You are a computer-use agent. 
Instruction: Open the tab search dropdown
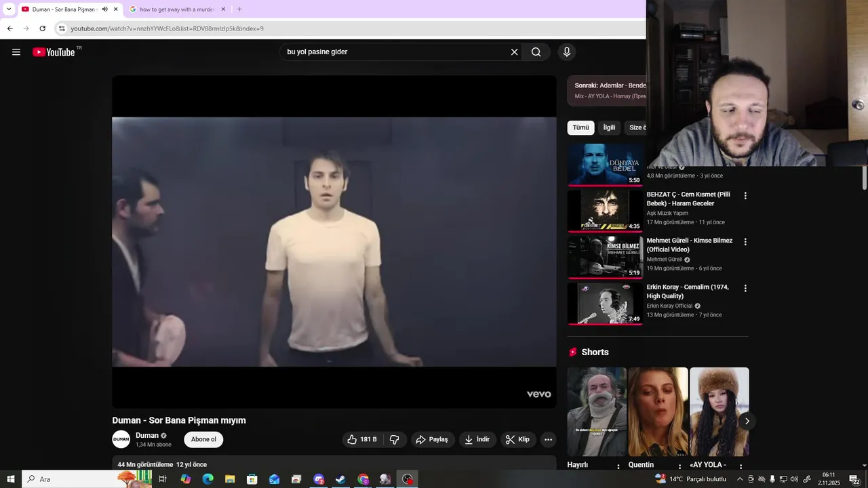9,9
